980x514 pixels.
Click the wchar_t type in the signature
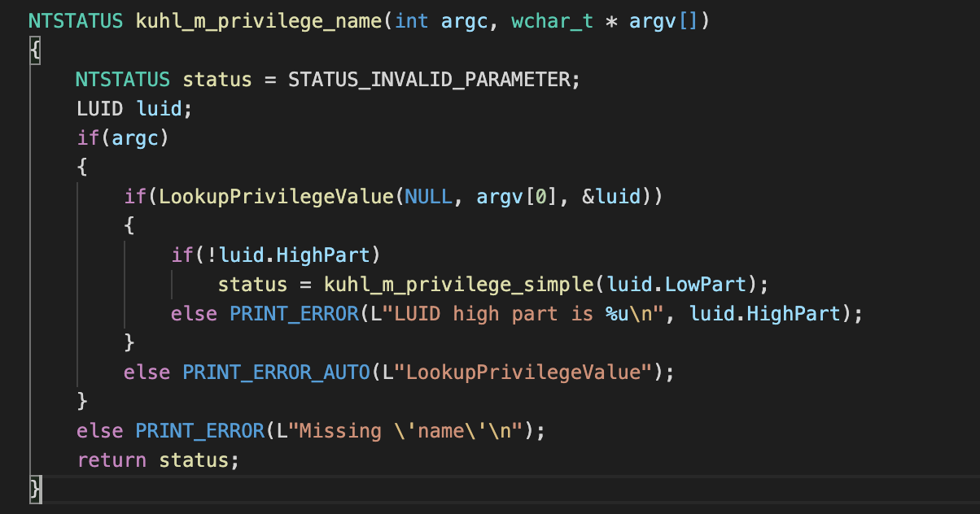(553, 21)
